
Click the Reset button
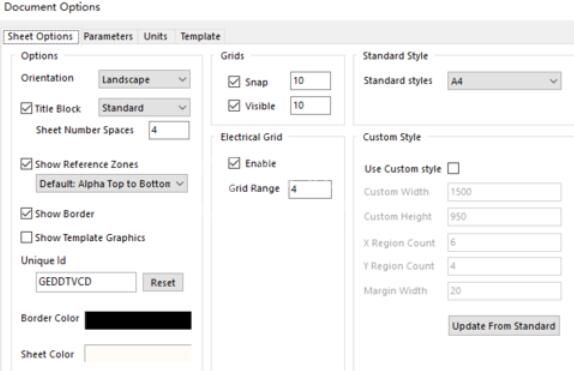[163, 282]
